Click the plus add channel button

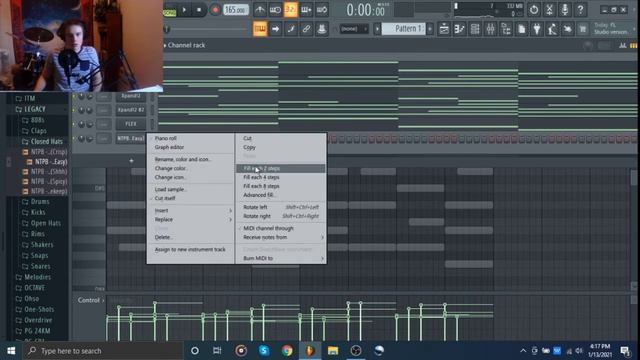(131, 161)
